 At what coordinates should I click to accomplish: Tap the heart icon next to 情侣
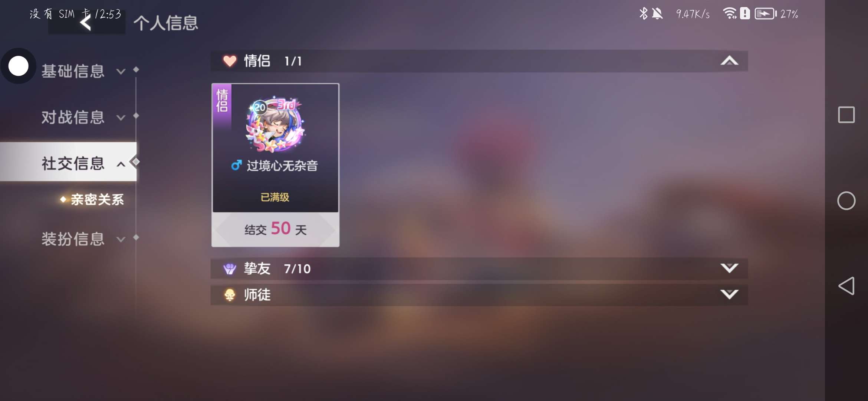[230, 61]
